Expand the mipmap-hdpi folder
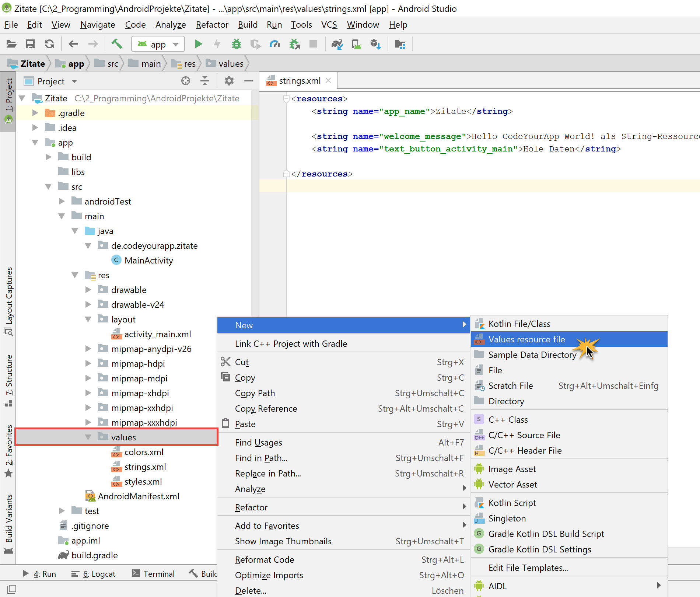700x597 pixels. 88,363
